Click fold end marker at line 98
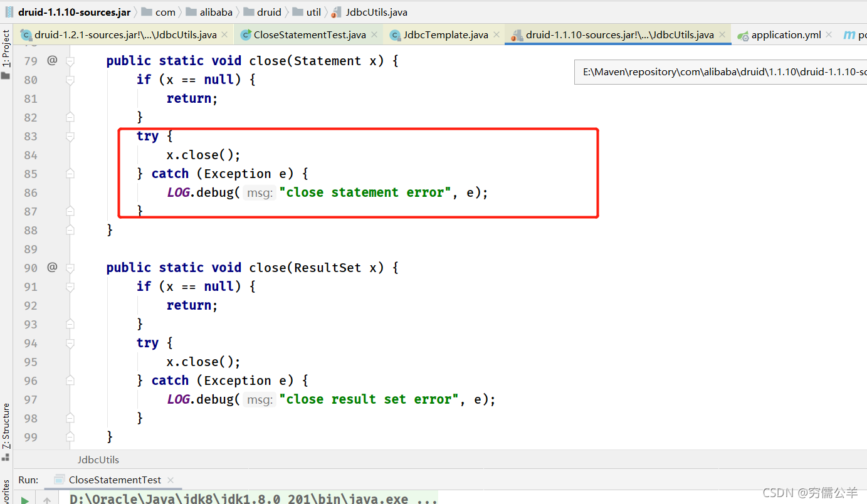The height and width of the screenshot is (504, 867). coord(70,418)
